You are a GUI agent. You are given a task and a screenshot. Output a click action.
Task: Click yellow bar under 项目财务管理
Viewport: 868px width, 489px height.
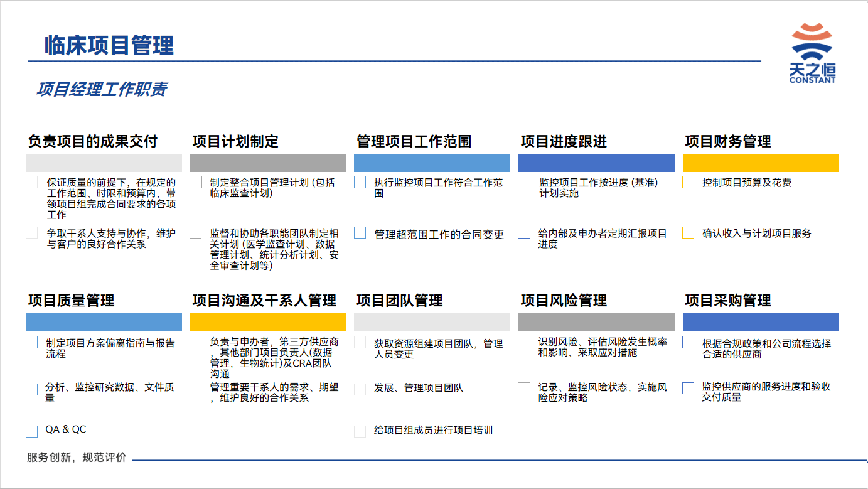coord(761,163)
